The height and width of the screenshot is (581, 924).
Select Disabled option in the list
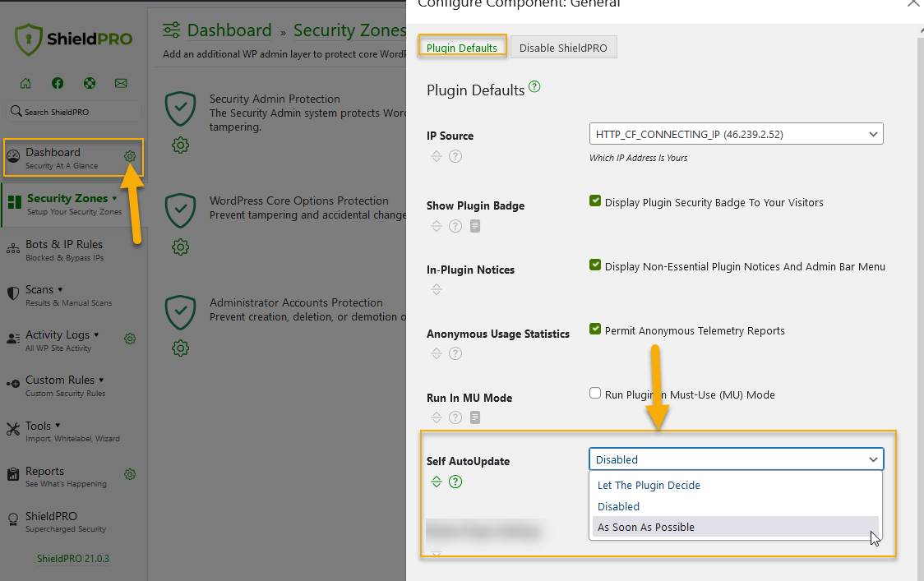point(736,507)
